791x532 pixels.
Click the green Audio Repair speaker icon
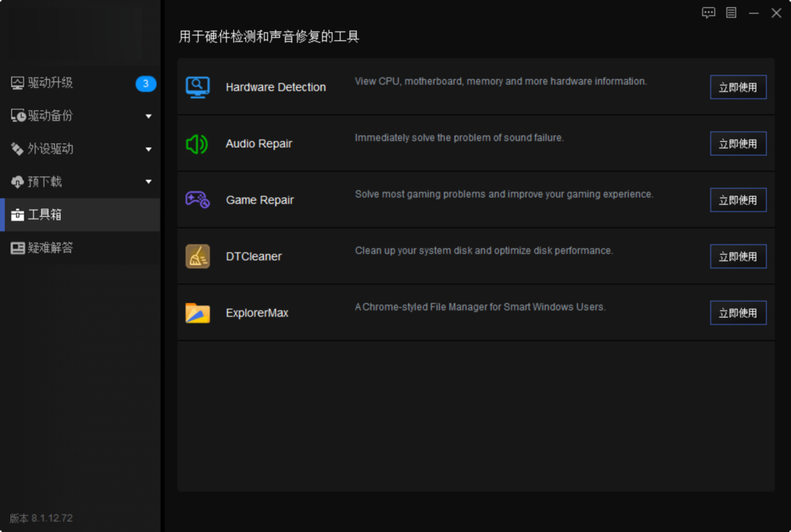pos(197,144)
